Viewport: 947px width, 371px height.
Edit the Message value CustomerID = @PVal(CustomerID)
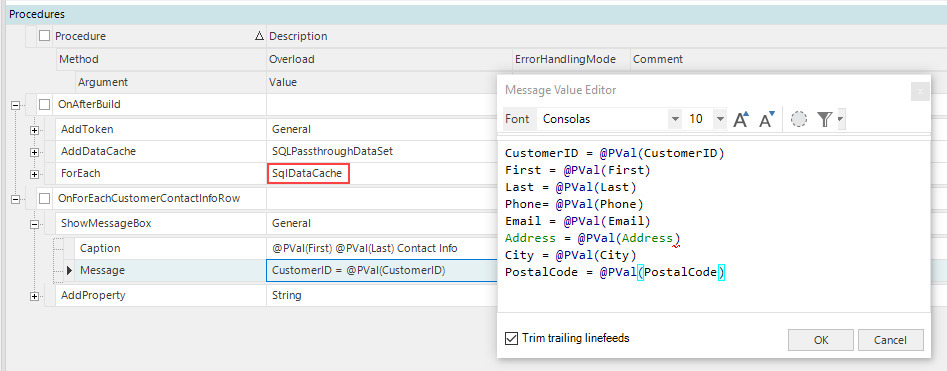(382, 271)
